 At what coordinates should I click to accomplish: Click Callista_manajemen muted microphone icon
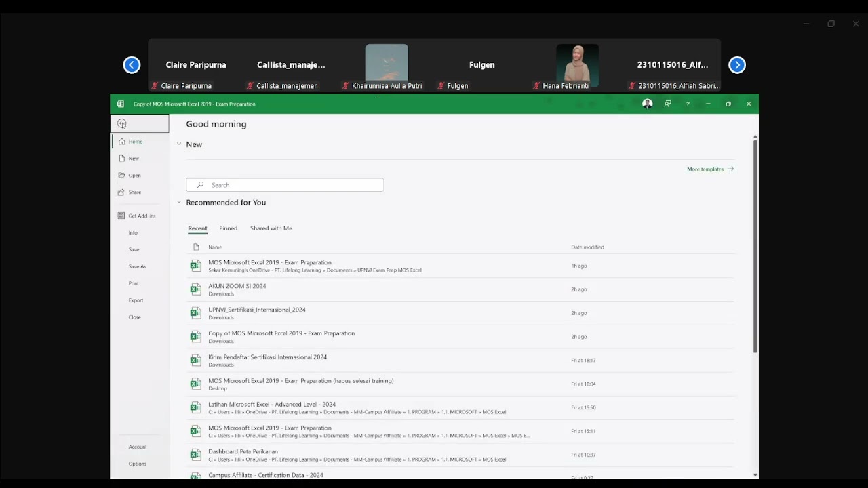coord(250,86)
